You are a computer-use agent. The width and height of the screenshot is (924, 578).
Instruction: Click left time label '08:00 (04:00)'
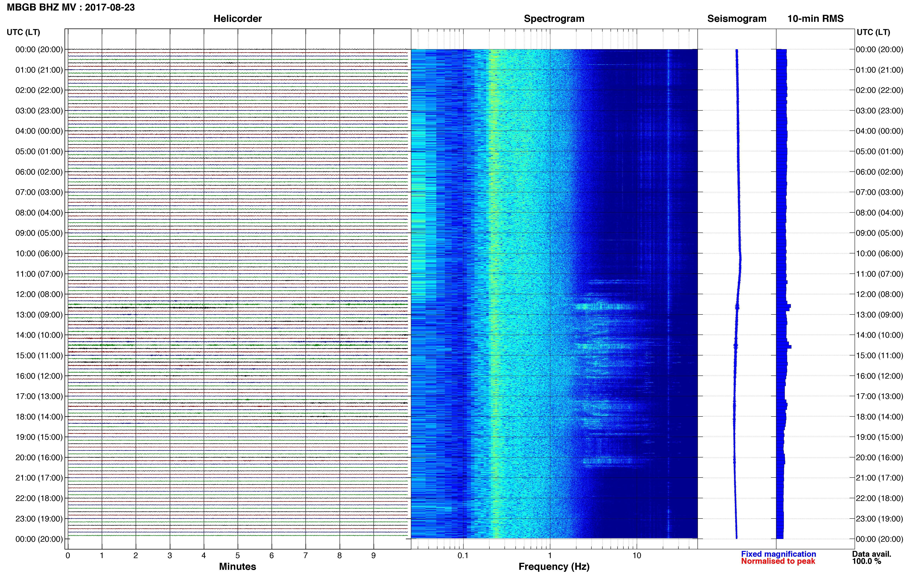pyautogui.click(x=39, y=213)
